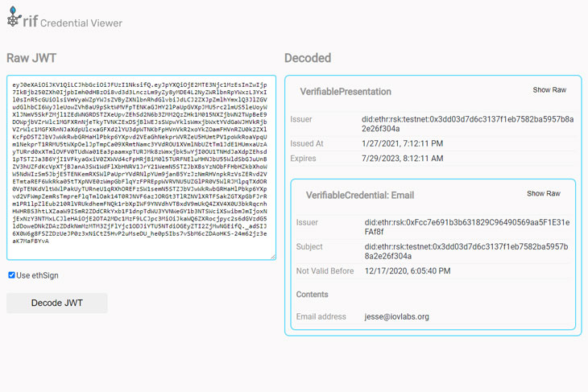Click the Decode JWT button

coord(57,303)
